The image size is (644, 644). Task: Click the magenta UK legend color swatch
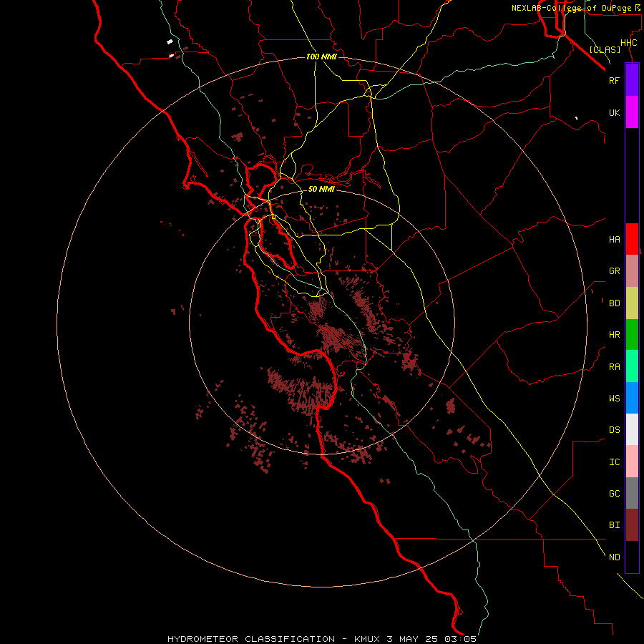pos(632,112)
